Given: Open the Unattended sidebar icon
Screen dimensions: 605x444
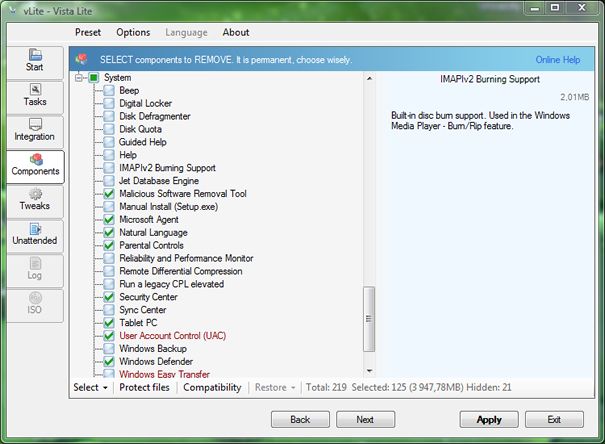Looking at the screenshot, I should pos(35,228).
